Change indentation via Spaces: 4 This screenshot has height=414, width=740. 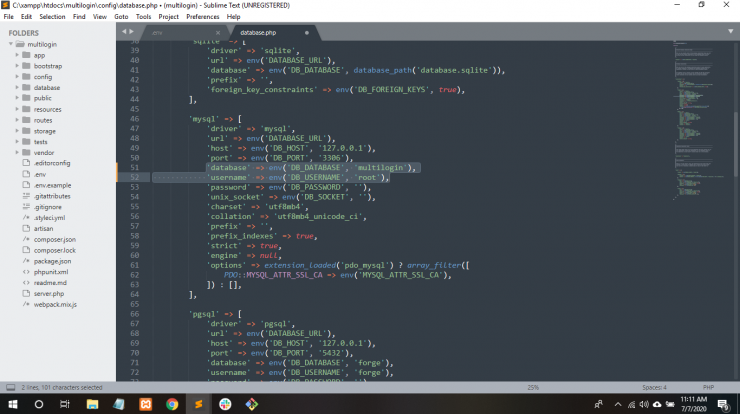coord(654,388)
